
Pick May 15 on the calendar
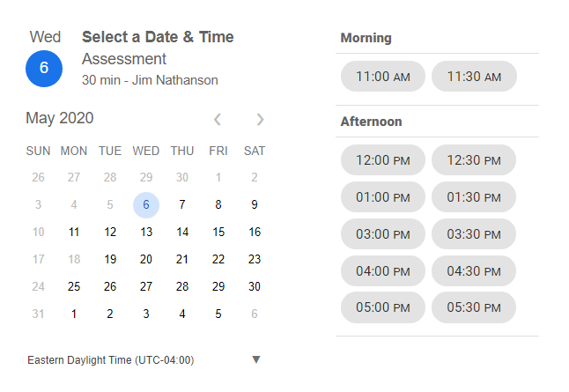218,232
